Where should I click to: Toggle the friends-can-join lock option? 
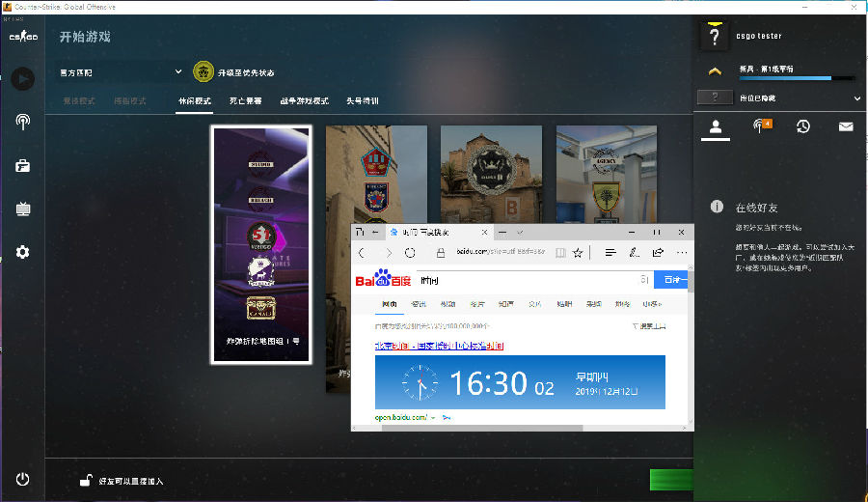point(86,481)
